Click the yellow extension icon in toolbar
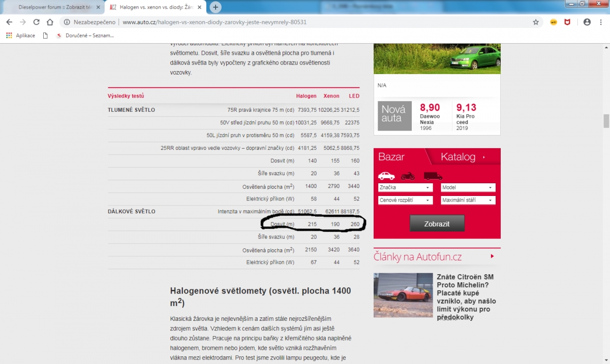This screenshot has width=610, height=364. coord(554,22)
